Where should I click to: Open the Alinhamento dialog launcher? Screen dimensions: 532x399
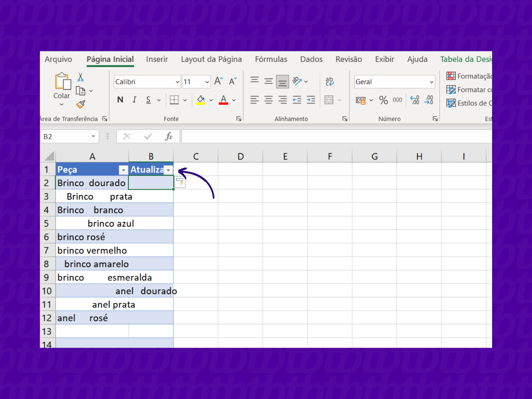[345, 119]
